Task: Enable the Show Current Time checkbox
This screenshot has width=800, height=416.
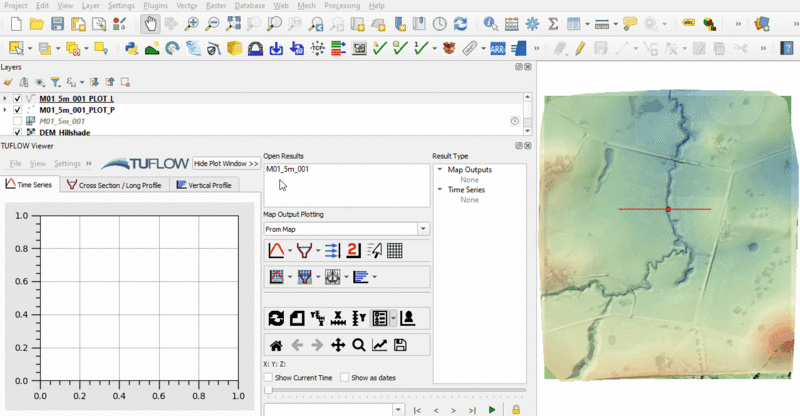Action: click(268, 378)
